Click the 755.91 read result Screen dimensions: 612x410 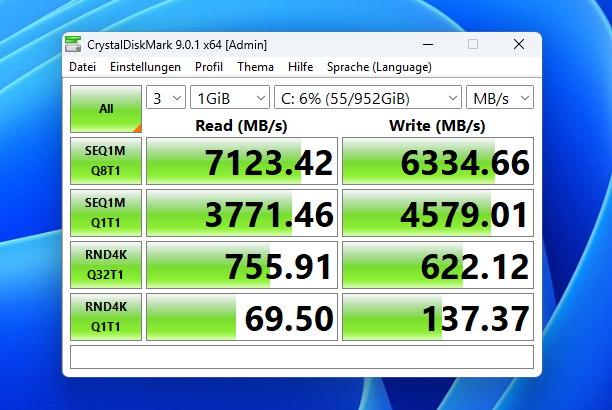pos(242,265)
